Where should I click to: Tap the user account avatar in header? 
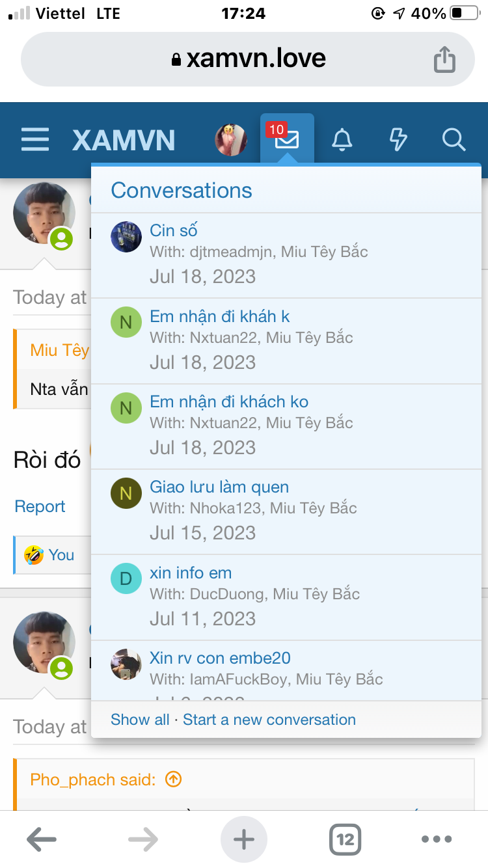click(231, 139)
